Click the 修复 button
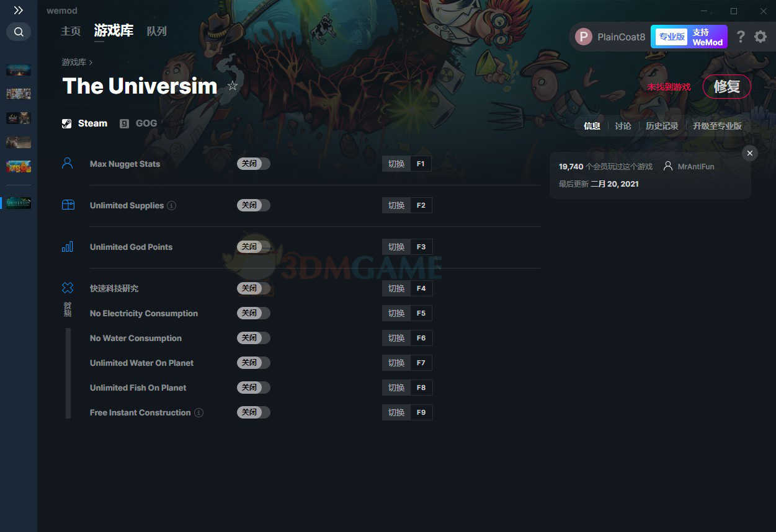Image resolution: width=776 pixels, height=532 pixels. pos(726,87)
